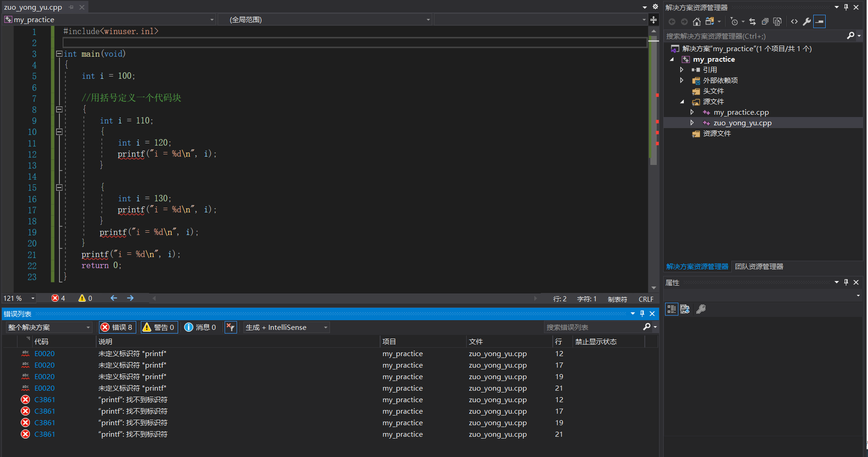
Task: Pin the Solution Explorer panel
Action: coord(846,7)
